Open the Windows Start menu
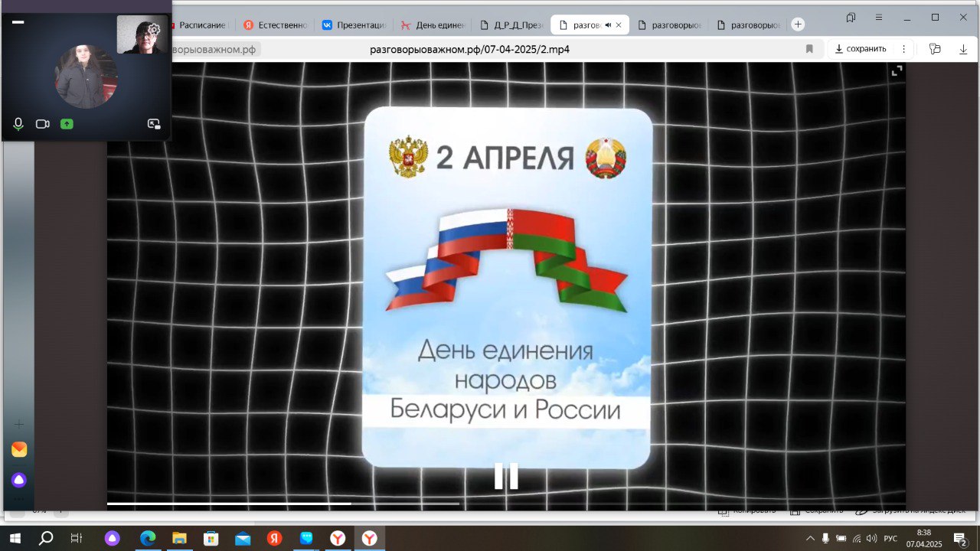The height and width of the screenshot is (551, 980). (x=15, y=539)
